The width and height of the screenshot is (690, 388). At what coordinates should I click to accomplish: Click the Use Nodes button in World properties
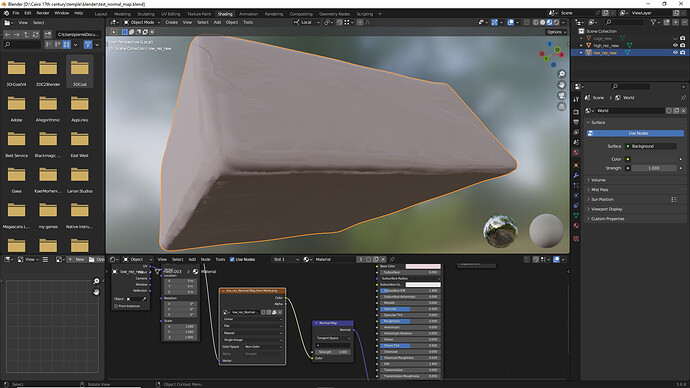pyautogui.click(x=636, y=133)
